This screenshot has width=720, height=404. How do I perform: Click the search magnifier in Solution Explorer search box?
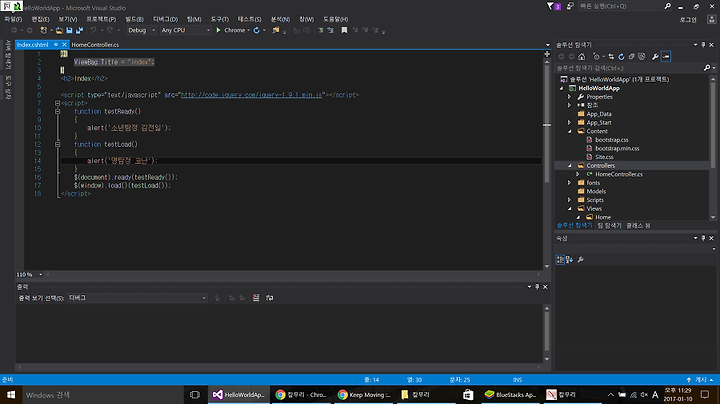(707, 68)
